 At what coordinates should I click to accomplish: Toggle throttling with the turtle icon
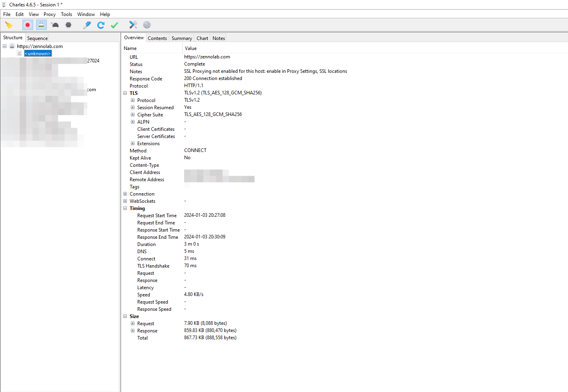(x=55, y=25)
